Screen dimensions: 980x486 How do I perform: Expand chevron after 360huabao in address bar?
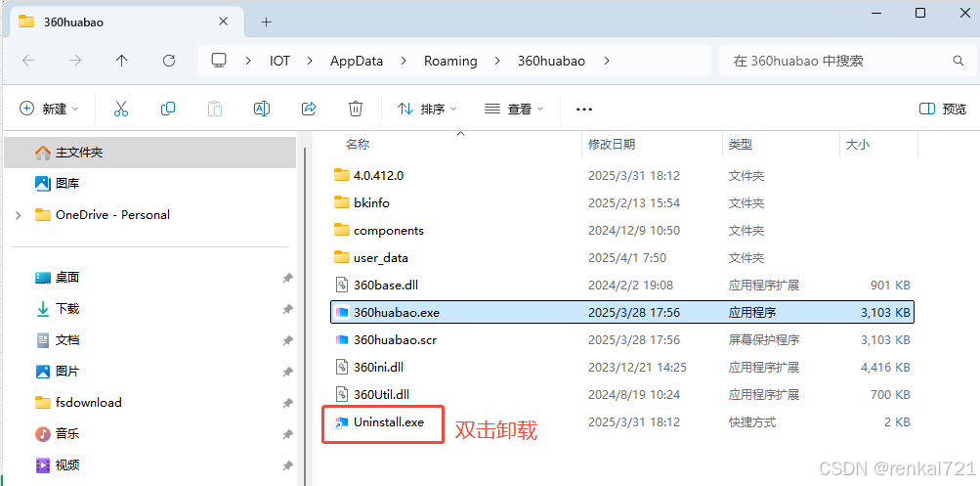(x=606, y=61)
